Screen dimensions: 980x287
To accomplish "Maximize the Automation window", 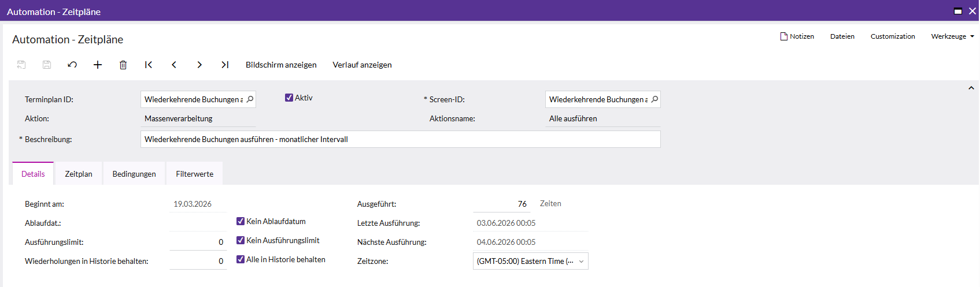I will pos(958,11).
